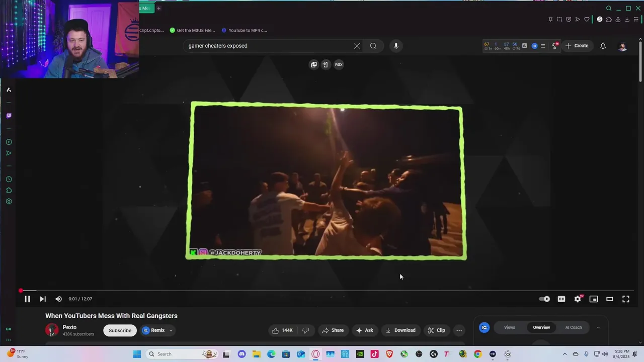
Task: Expand the Remix dropdown arrow
Action: click(x=171, y=330)
